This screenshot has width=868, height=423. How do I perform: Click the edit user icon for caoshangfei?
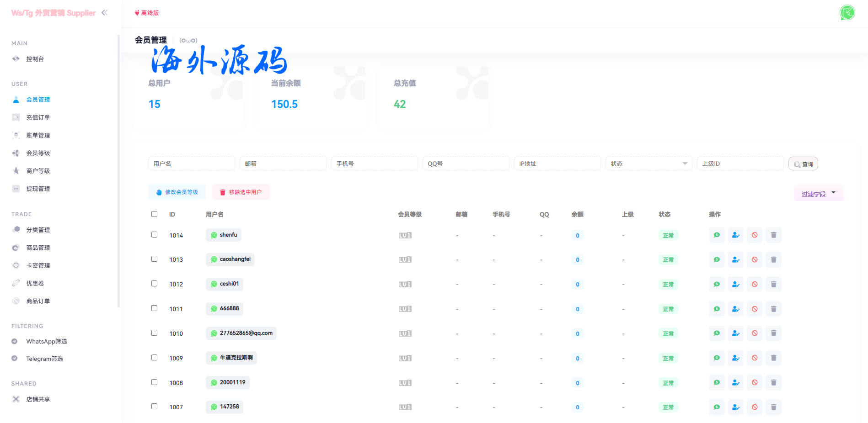tap(735, 260)
